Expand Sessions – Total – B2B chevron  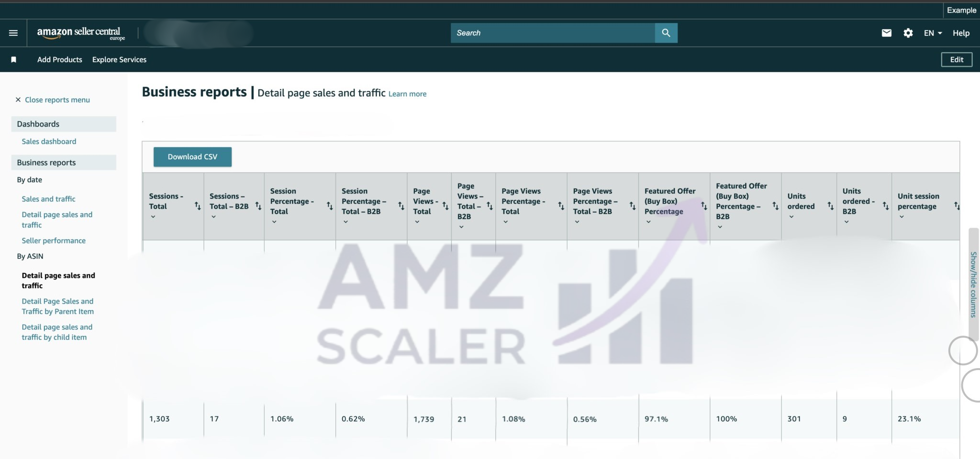[x=214, y=217]
